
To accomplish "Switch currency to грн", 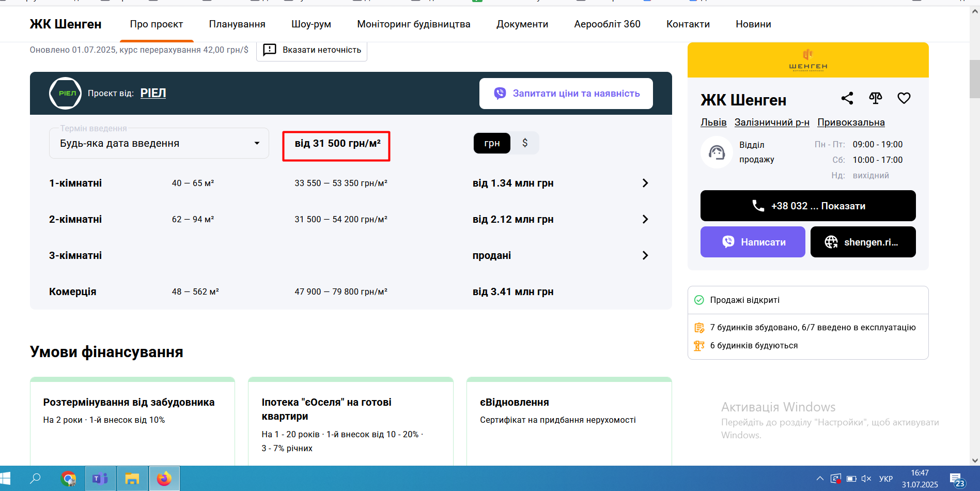I will coord(492,143).
